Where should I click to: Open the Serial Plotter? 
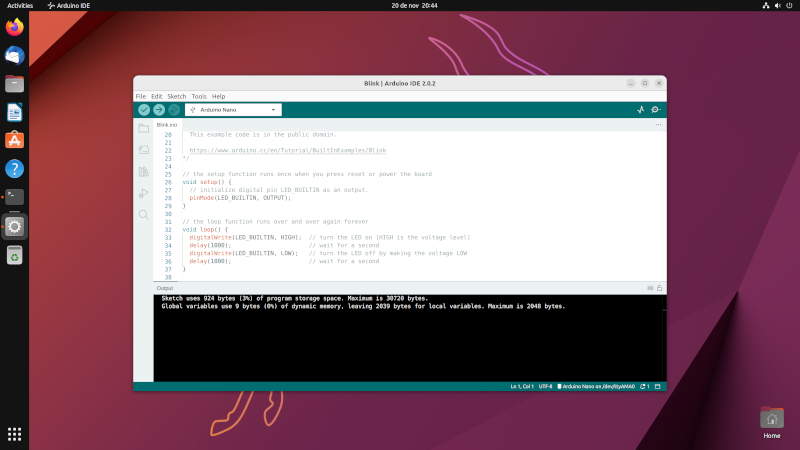pyautogui.click(x=641, y=110)
